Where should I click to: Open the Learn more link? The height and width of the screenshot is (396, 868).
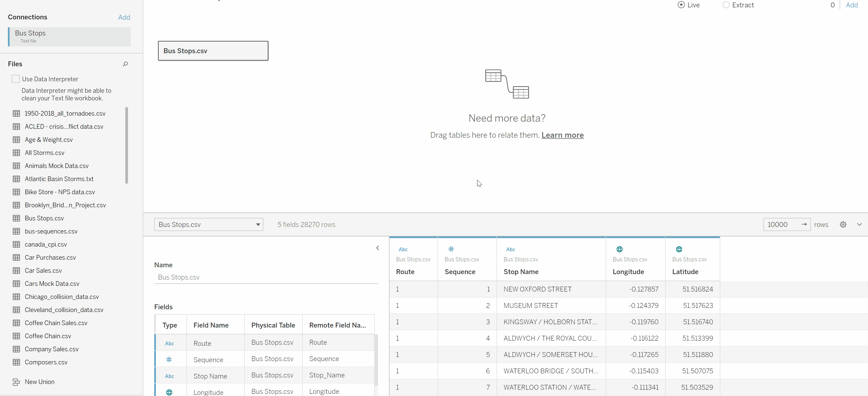(562, 135)
